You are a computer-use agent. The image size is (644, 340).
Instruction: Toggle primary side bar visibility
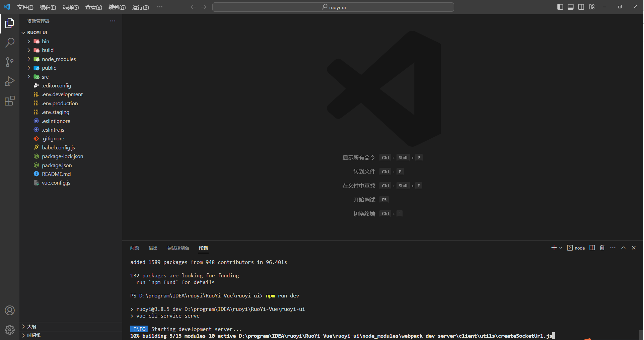click(560, 7)
